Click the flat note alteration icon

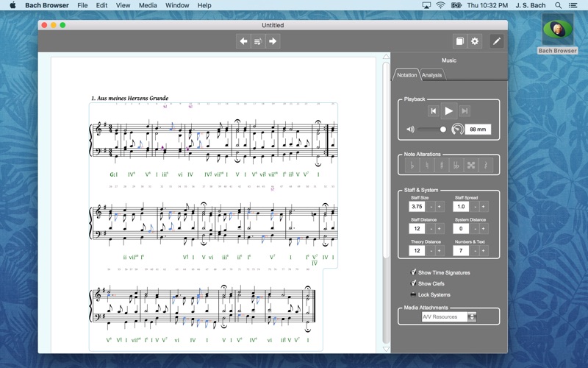(x=412, y=165)
